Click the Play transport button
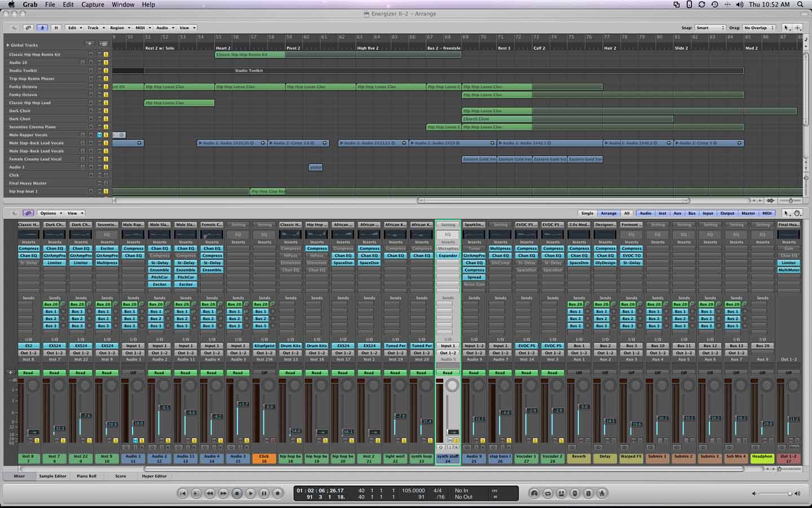The height and width of the screenshot is (508, 812). (250, 493)
